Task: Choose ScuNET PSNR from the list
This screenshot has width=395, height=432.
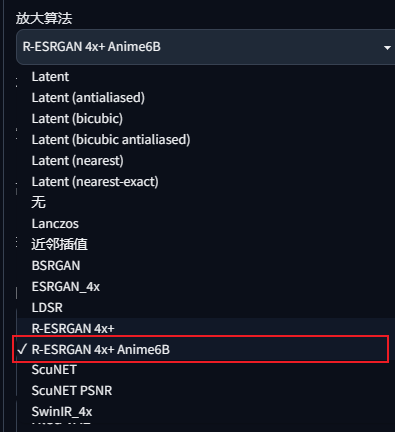Action: pyautogui.click(x=206, y=391)
